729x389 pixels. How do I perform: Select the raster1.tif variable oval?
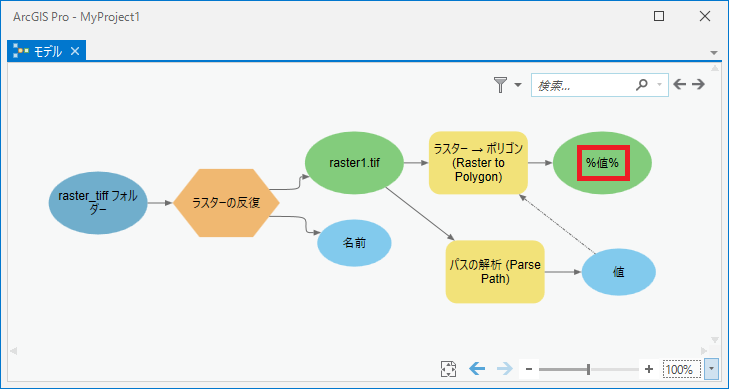354,163
